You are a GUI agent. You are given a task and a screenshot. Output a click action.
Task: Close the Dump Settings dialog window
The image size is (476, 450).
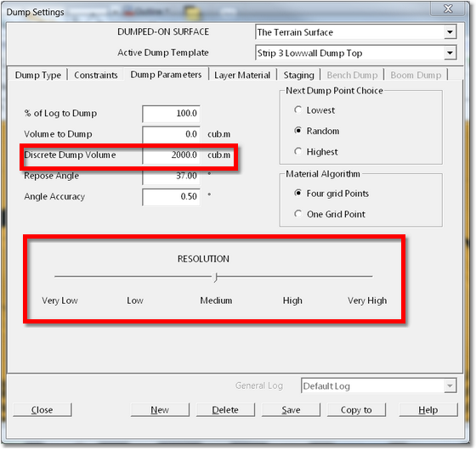[448, 8]
